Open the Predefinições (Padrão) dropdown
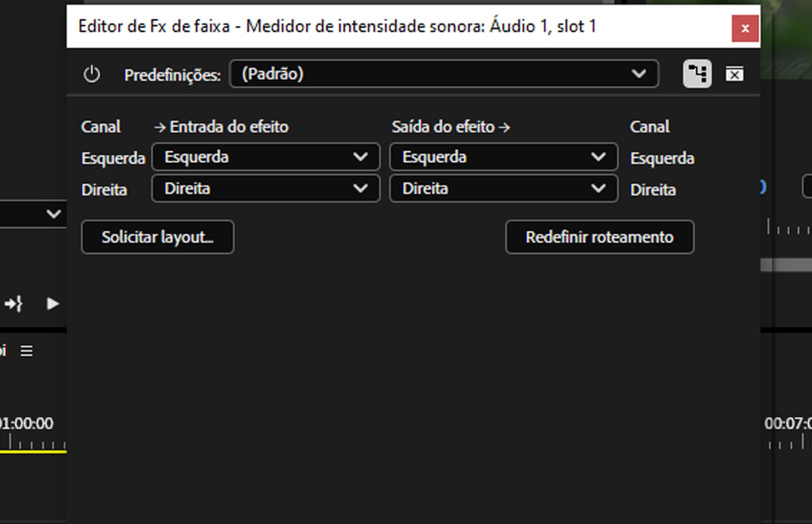Image resolution: width=812 pixels, height=524 pixels. [x=444, y=74]
